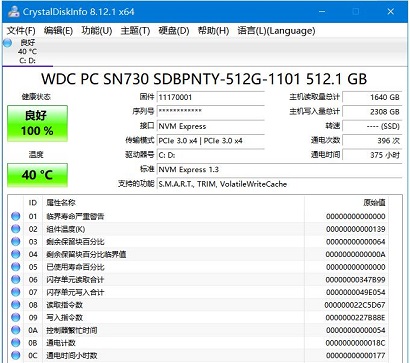Click the firmware field showing 11170001
This screenshot has width=410, height=363.
pyautogui.click(x=211, y=97)
